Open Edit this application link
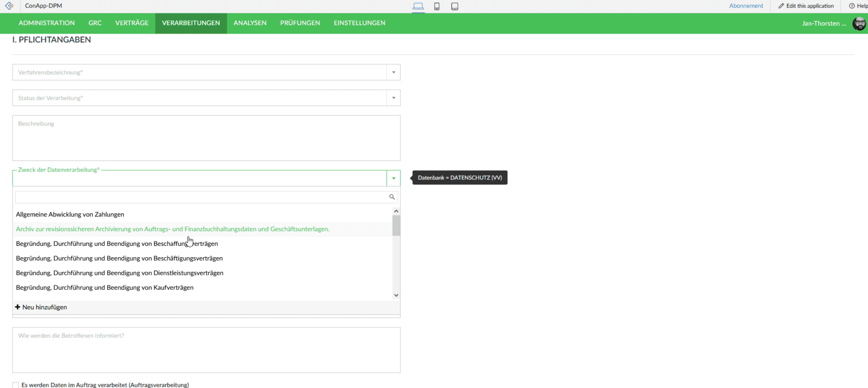The height and width of the screenshot is (388, 868). tap(806, 6)
